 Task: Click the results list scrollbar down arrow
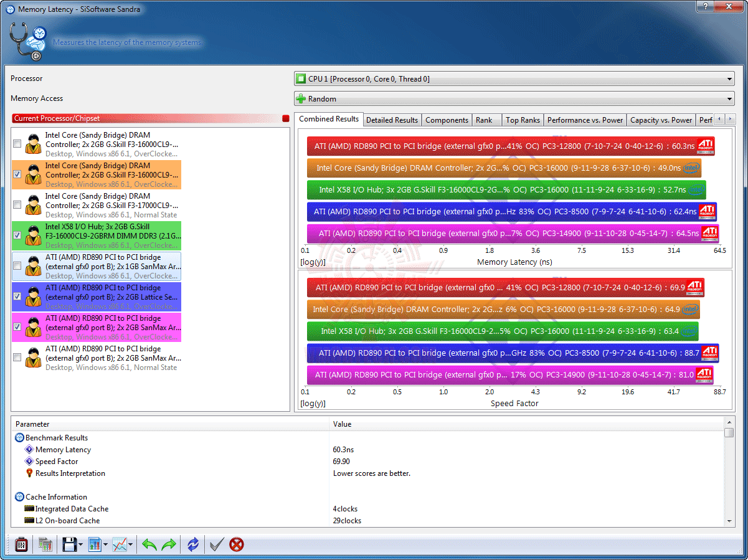tap(729, 521)
